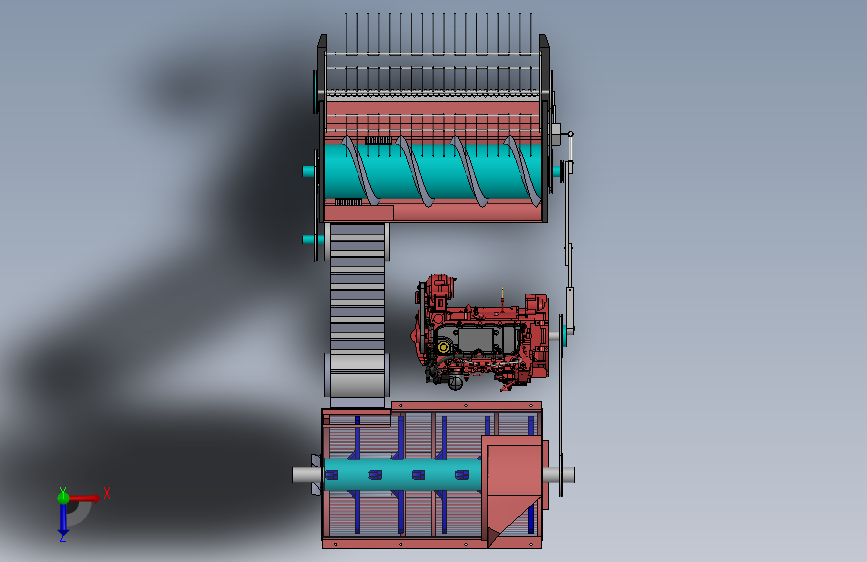867x562 pixels.
Task: Click the red X axis of the orientation triad
Action: 85,498
